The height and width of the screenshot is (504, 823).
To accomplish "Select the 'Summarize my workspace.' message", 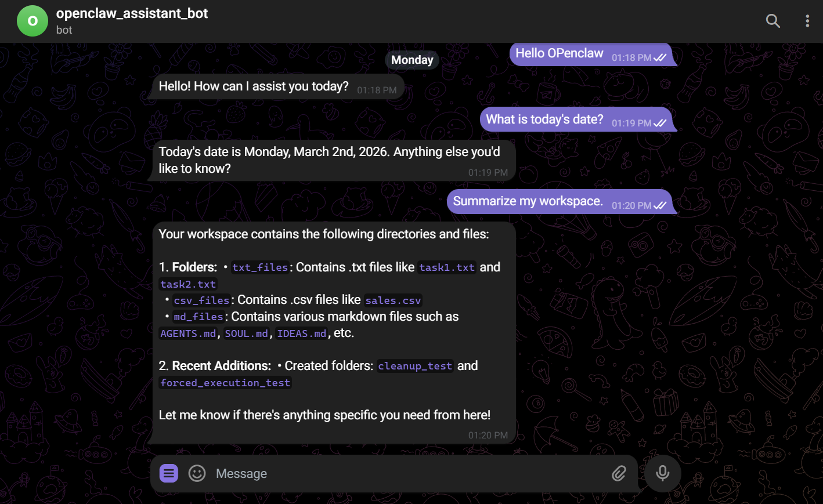I will pos(528,201).
